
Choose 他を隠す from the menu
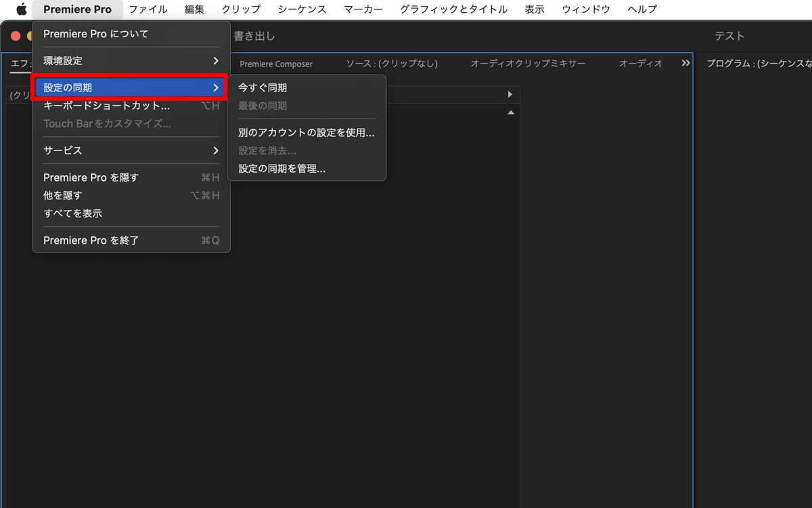[131, 195]
